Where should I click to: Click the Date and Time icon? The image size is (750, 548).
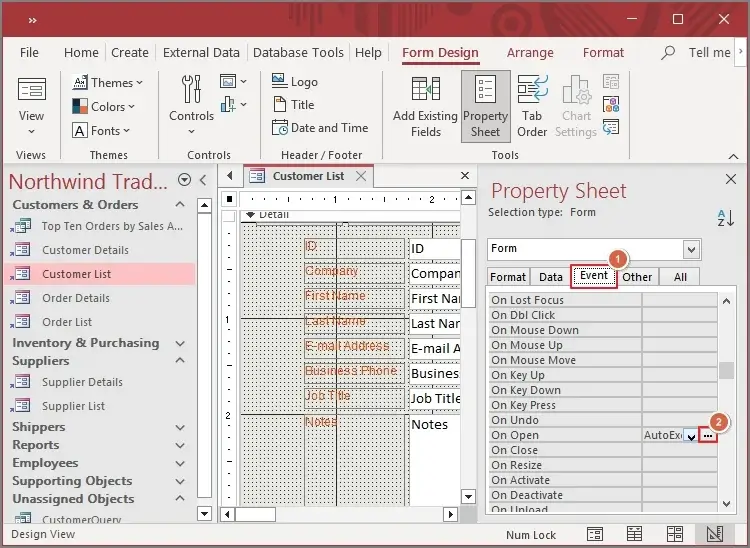pos(281,128)
